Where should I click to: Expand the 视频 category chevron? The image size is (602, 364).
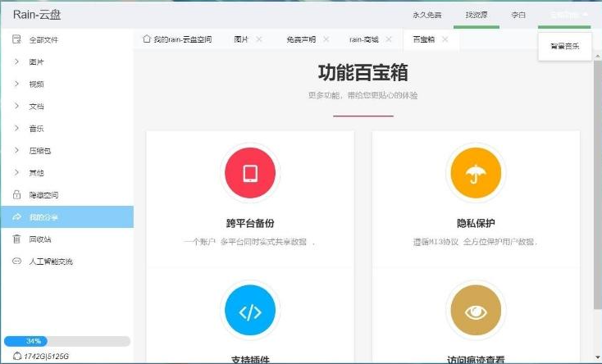(16, 84)
